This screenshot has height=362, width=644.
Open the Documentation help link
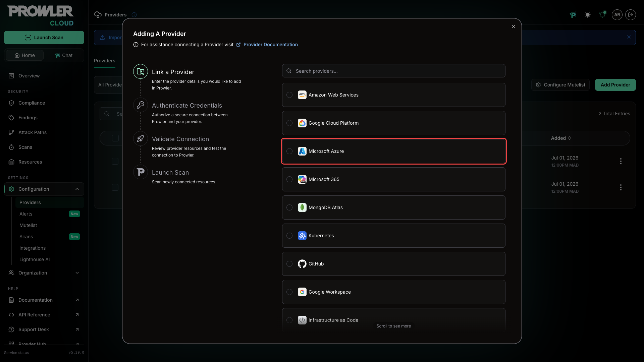tap(44, 300)
